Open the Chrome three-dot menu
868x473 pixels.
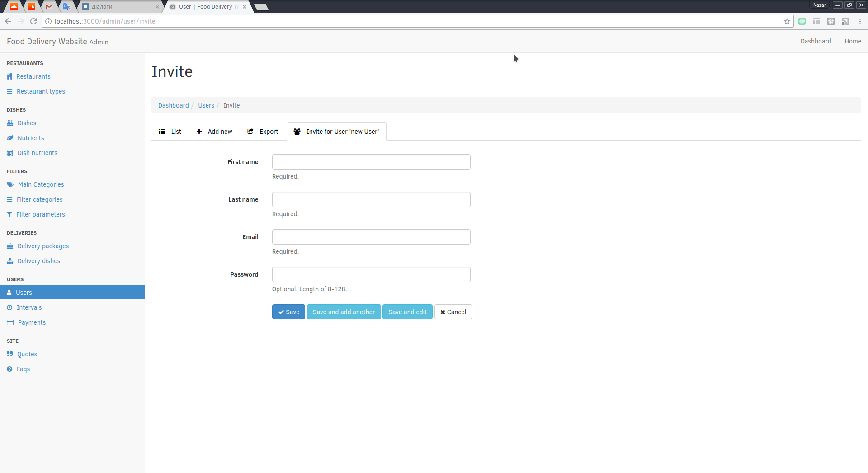point(860,21)
